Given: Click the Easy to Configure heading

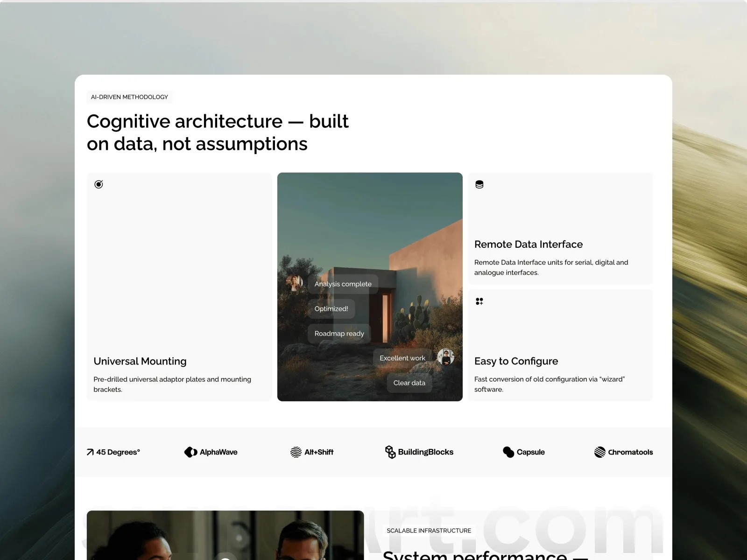Looking at the screenshot, I should tap(516, 361).
